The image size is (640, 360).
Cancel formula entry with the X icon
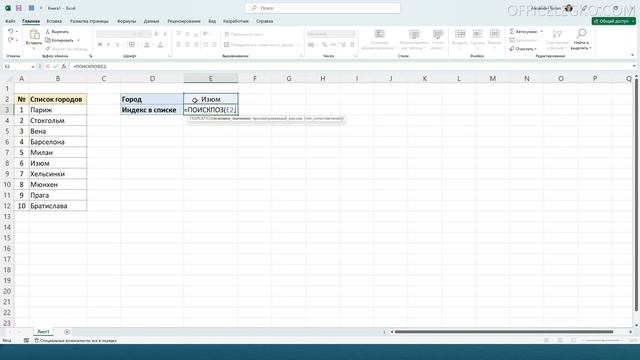coord(47,66)
